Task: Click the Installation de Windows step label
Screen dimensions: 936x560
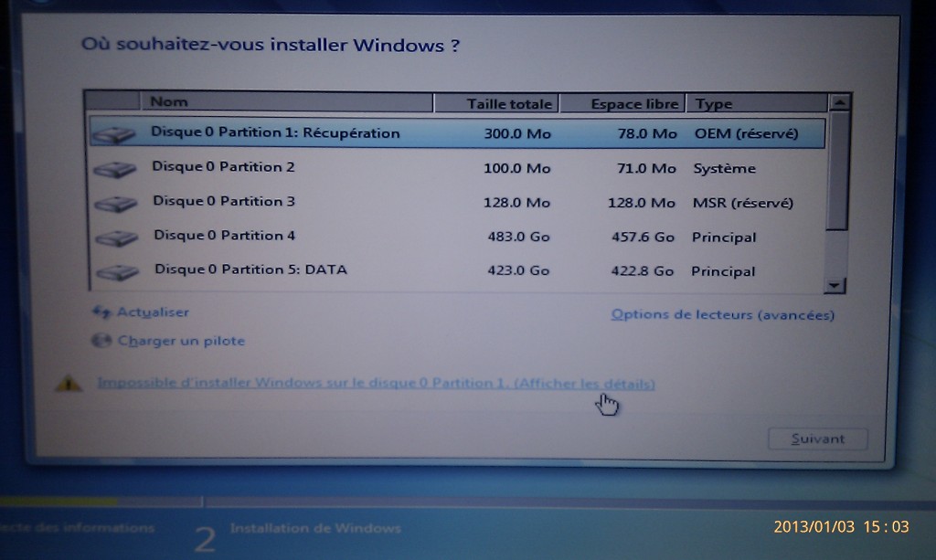Action: [315, 528]
